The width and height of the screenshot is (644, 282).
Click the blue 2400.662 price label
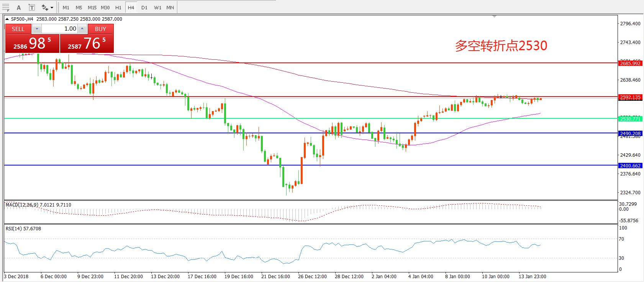(x=630, y=166)
